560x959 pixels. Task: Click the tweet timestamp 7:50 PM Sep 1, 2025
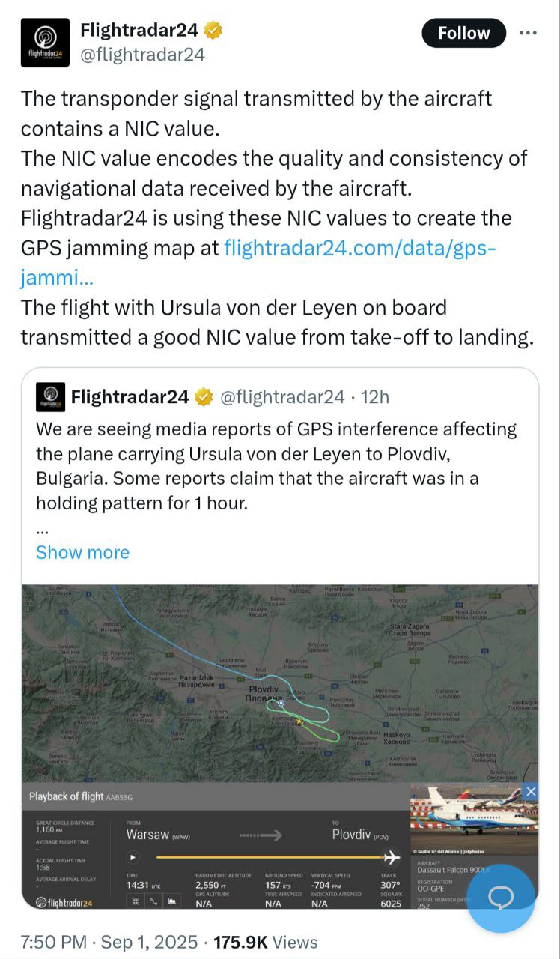109,942
